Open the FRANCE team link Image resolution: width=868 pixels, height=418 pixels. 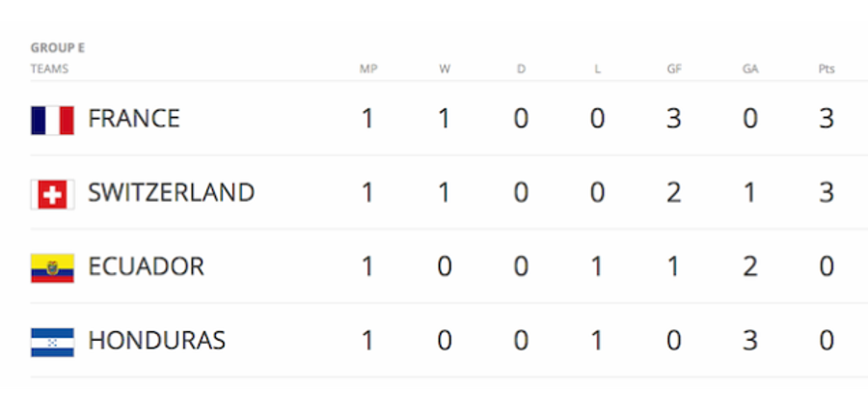[x=134, y=119]
